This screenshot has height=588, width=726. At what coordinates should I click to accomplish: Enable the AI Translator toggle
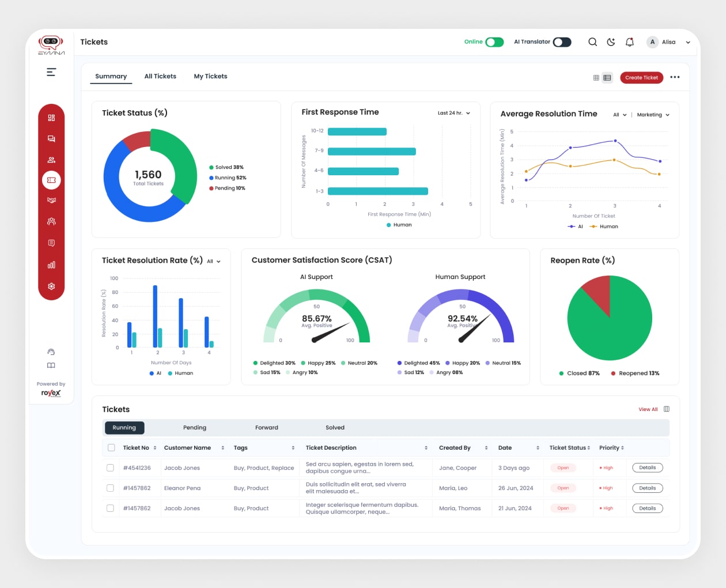click(562, 42)
